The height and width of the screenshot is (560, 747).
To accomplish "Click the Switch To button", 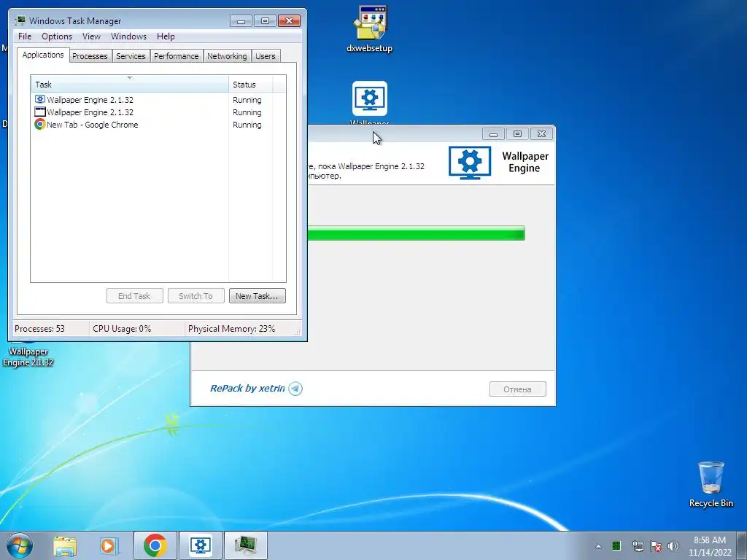I will pos(196,296).
